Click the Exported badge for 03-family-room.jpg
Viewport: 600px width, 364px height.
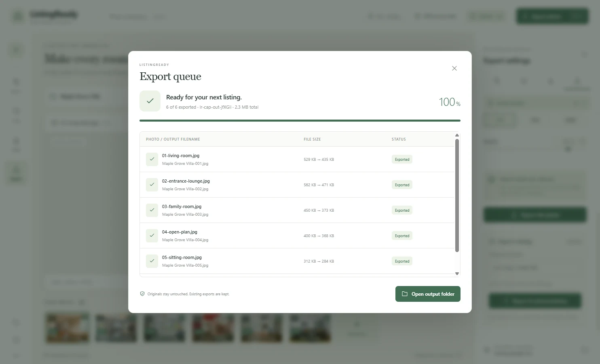pyautogui.click(x=402, y=210)
